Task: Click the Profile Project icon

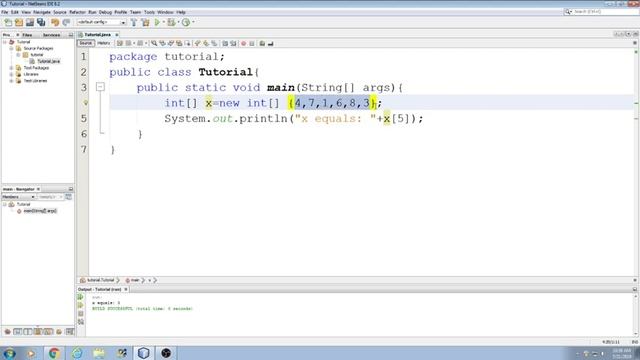Action: coord(186,22)
